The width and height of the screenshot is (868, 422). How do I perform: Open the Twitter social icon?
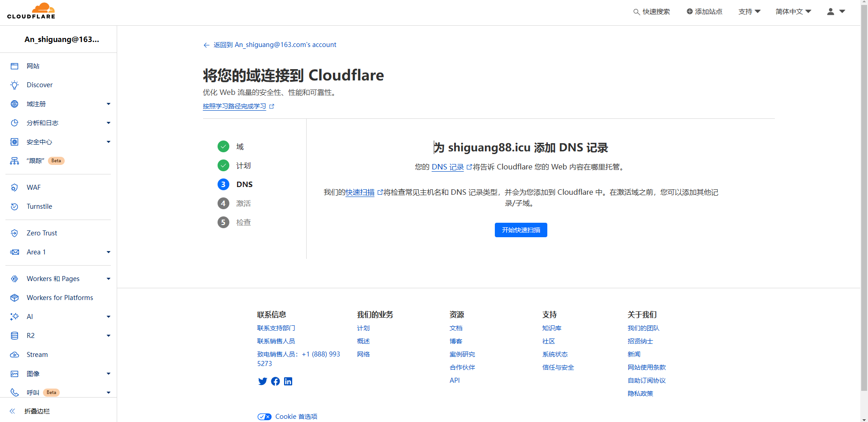pyautogui.click(x=262, y=381)
